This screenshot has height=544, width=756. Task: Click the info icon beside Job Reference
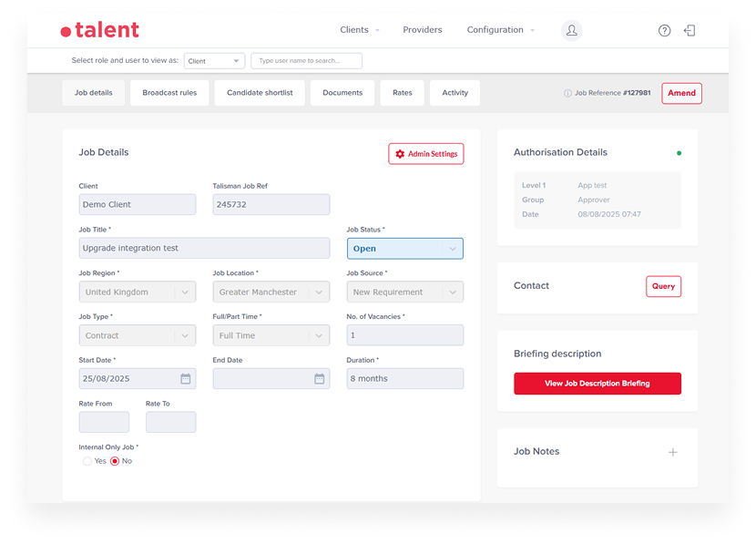coord(567,93)
